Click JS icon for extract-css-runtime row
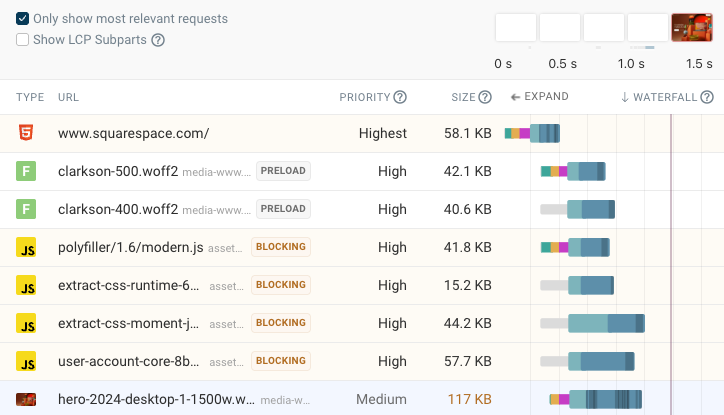 (26, 285)
